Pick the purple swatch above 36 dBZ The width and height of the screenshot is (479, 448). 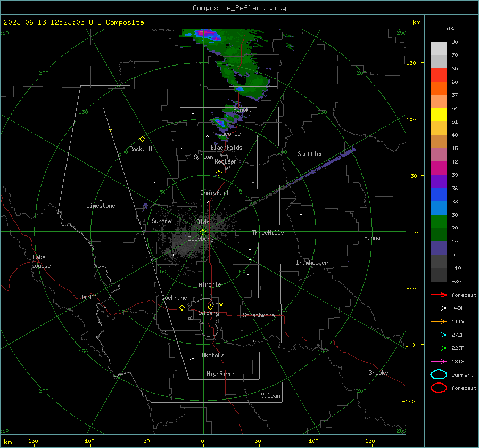[x=439, y=182]
